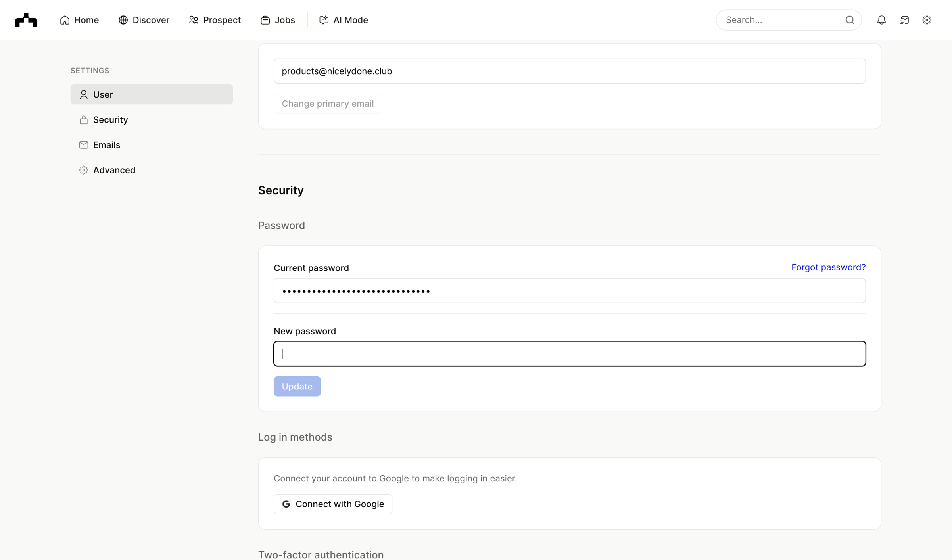Viewport: 952px width, 560px height.
Task: Click the Forgot password? link
Action: (828, 267)
